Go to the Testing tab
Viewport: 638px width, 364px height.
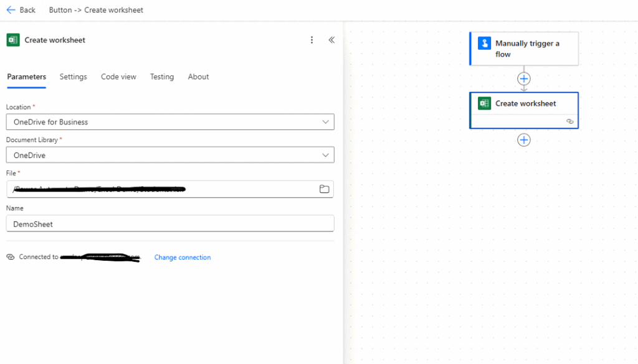tap(161, 77)
